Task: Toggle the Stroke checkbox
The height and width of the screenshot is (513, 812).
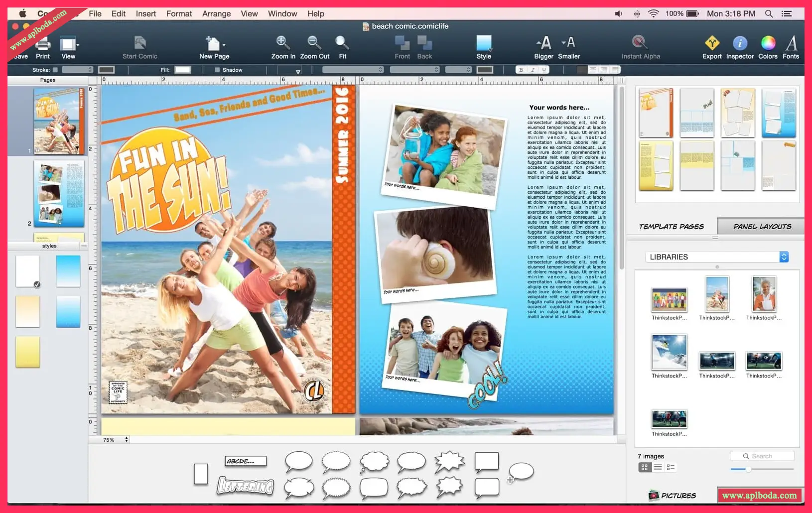Action: 55,70
